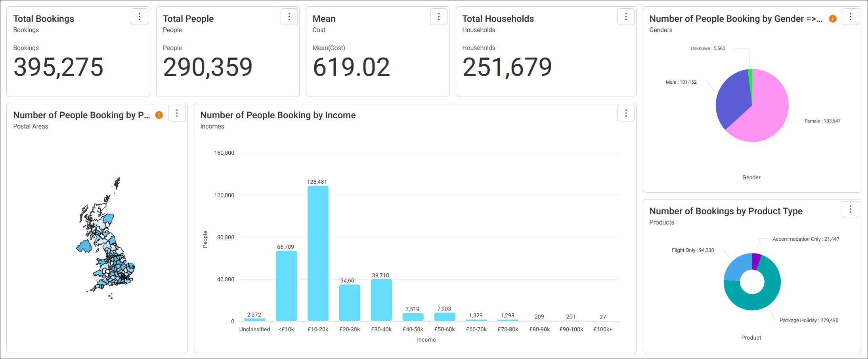Click the £90-100k axis label
Viewport: 868px width, 359px height.
[x=571, y=329]
